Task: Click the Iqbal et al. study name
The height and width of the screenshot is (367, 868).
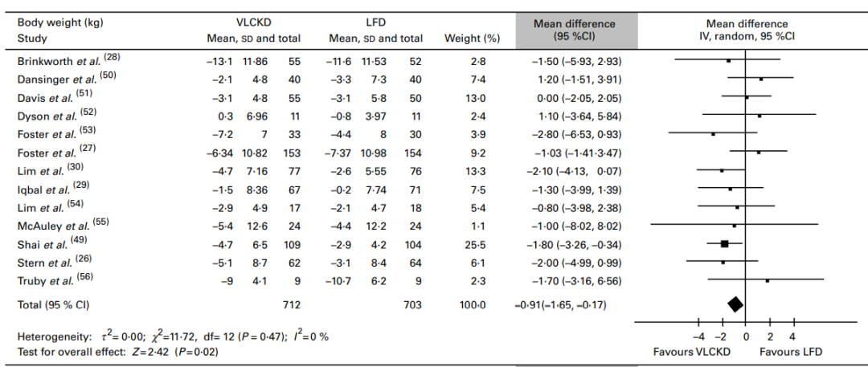Action: (43, 190)
